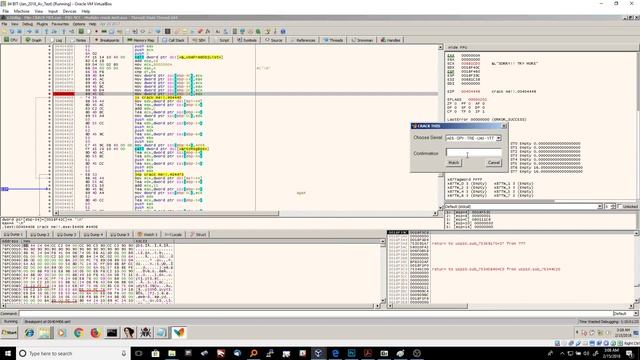This screenshot has width=640, height=360.
Task: Click the Cancel button in Crack This dialog
Action: pyautogui.click(x=493, y=162)
